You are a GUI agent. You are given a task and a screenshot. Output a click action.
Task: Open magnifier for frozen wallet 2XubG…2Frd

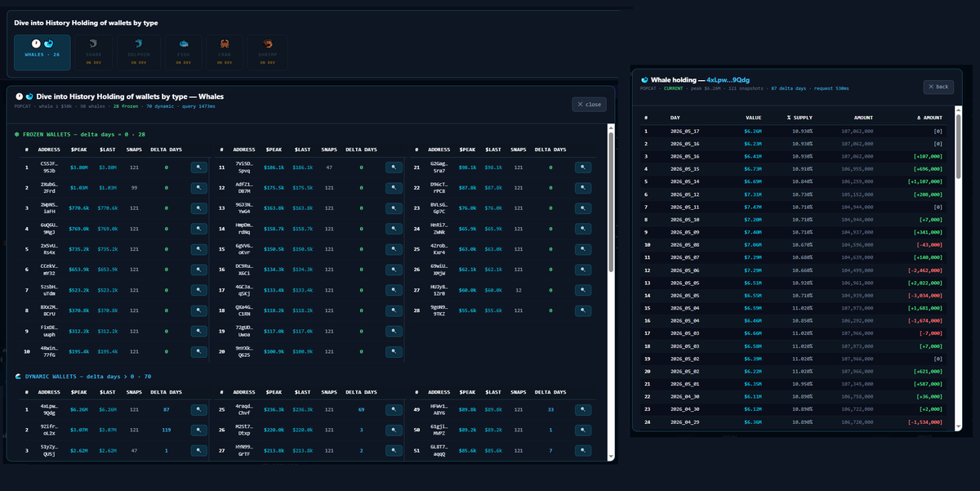(x=200, y=188)
